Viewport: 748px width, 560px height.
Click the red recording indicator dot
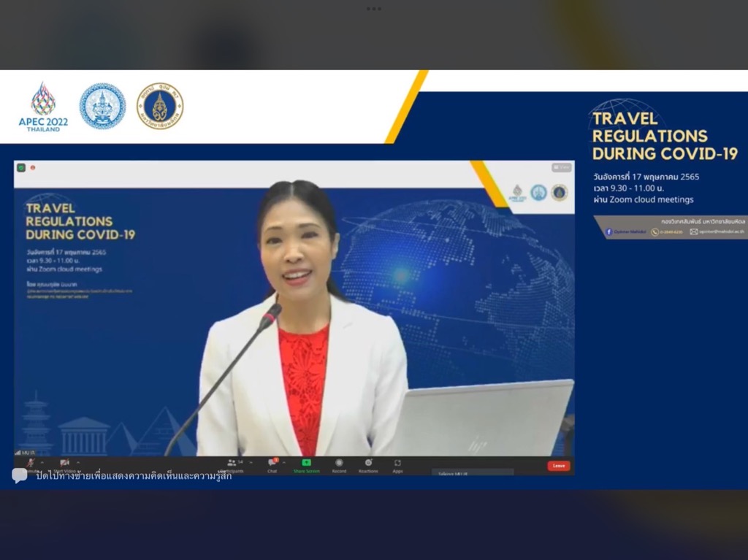coord(33,167)
